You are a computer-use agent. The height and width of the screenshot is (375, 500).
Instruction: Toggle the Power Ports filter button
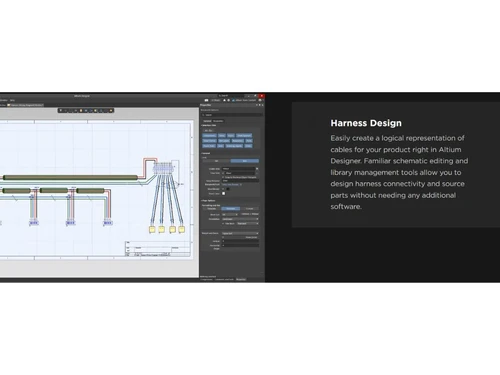(209, 146)
